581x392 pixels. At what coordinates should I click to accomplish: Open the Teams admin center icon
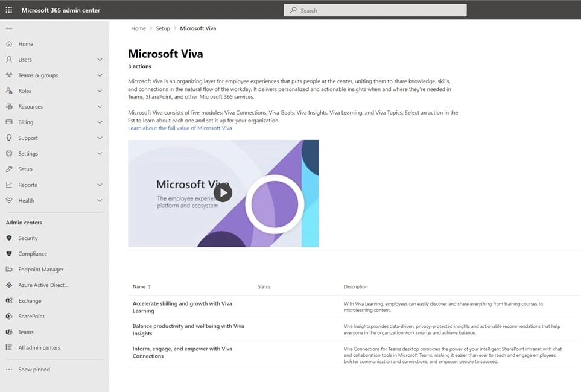click(9, 332)
